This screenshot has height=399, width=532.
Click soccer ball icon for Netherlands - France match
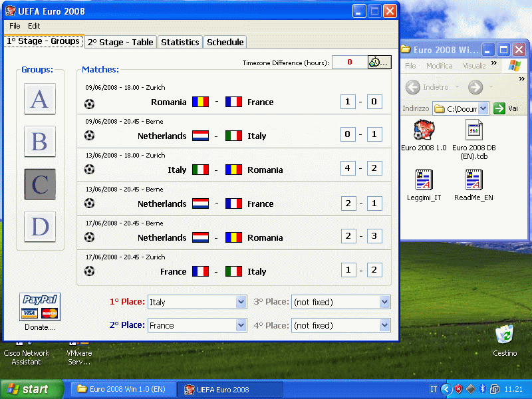pos(89,203)
